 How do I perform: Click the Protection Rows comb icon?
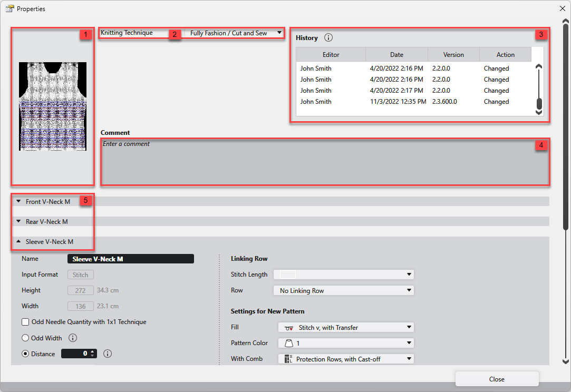(x=288, y=359)
